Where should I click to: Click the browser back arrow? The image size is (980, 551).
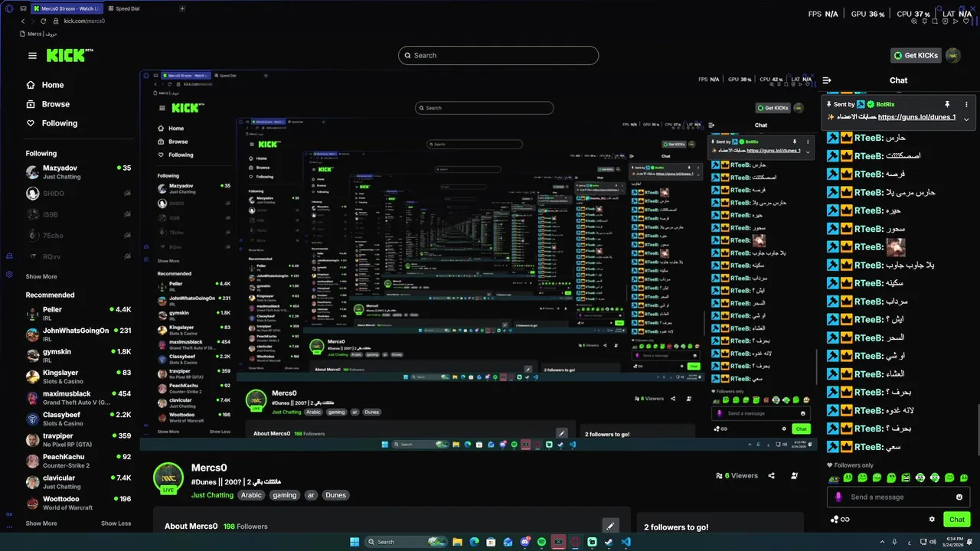[x=23, y=21]
